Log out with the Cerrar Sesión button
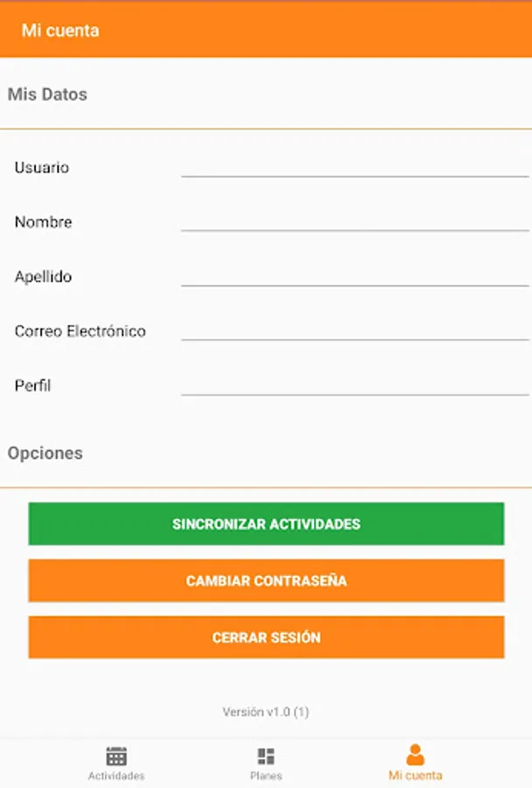 [x=266, y=637]
